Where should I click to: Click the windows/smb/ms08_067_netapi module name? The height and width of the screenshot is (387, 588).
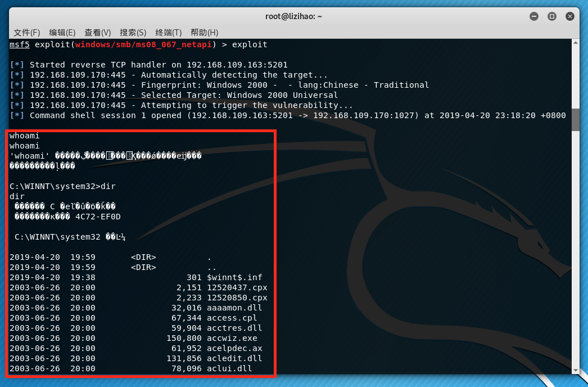(143, 44)
